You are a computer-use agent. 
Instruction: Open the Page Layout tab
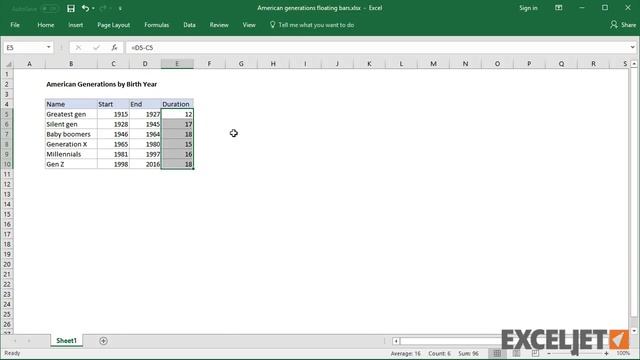pyautogui.click(x=113, y=25)
